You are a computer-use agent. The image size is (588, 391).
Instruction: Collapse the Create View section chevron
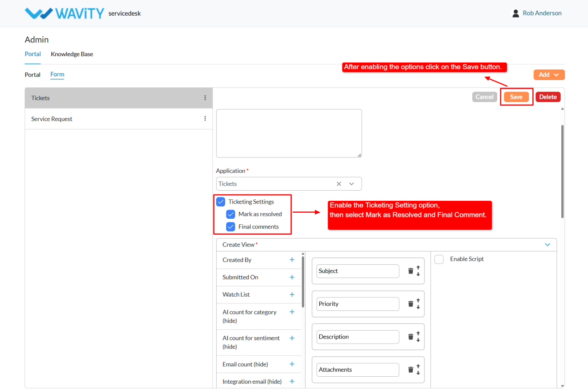tap(547, 245)
